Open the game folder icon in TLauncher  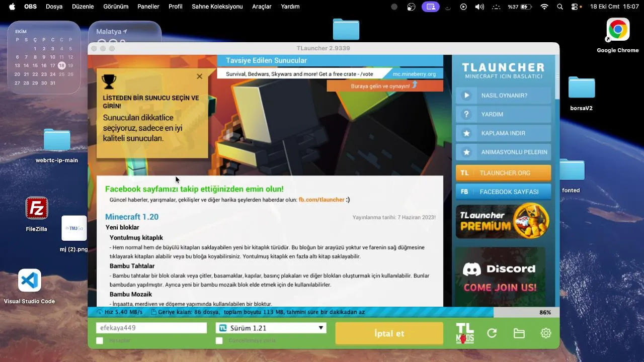(519, 333)
